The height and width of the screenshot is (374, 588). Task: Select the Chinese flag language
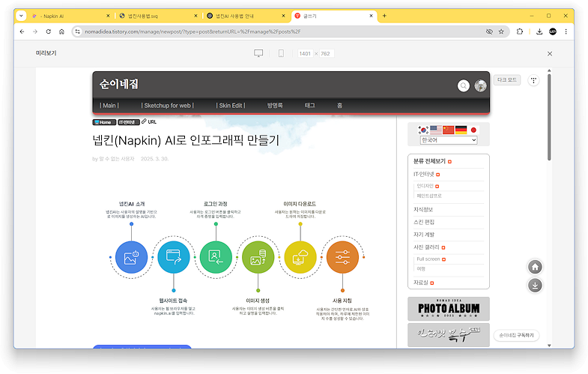[x=449, y=130]
